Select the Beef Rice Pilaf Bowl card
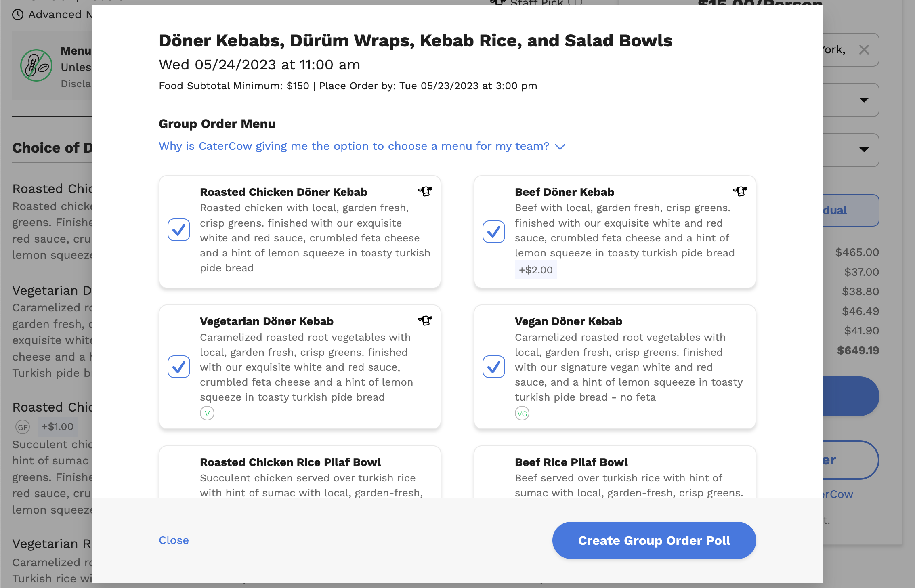915x588 pixels. [615, 472]
